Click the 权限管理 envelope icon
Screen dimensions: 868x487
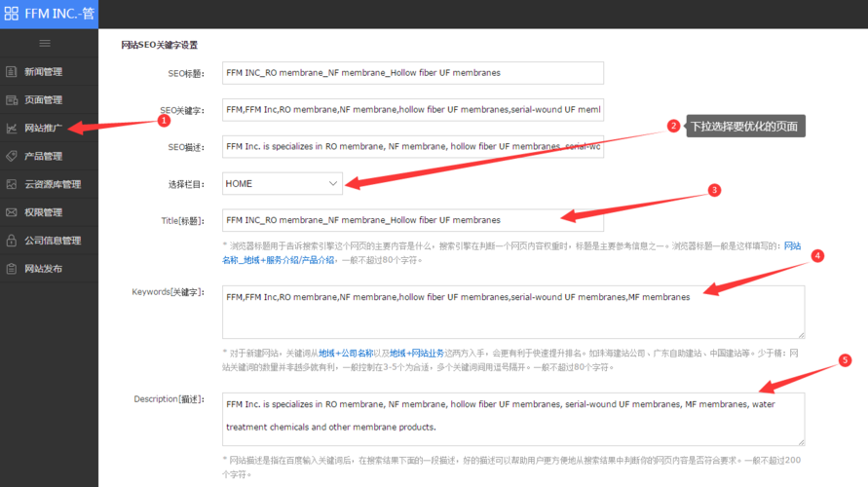click(11, 212)
